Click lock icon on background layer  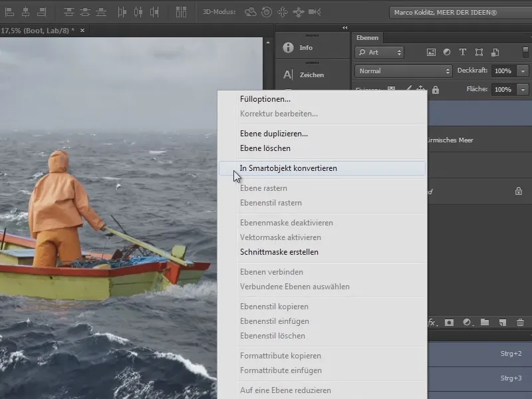tap(519, 191)
